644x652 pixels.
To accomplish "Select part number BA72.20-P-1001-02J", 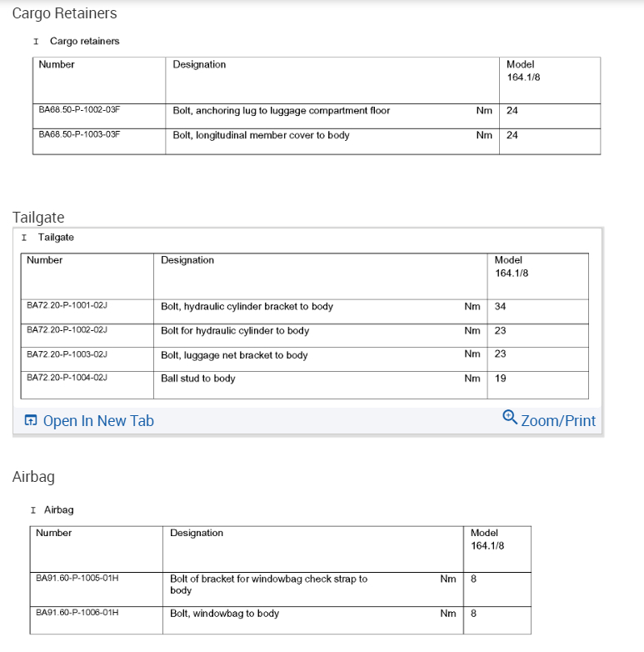I will point(67,306).
